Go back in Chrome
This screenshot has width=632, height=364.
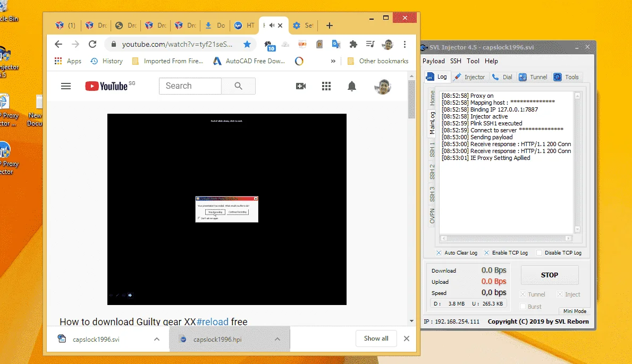pyautogui.click(x=58, y=44)
